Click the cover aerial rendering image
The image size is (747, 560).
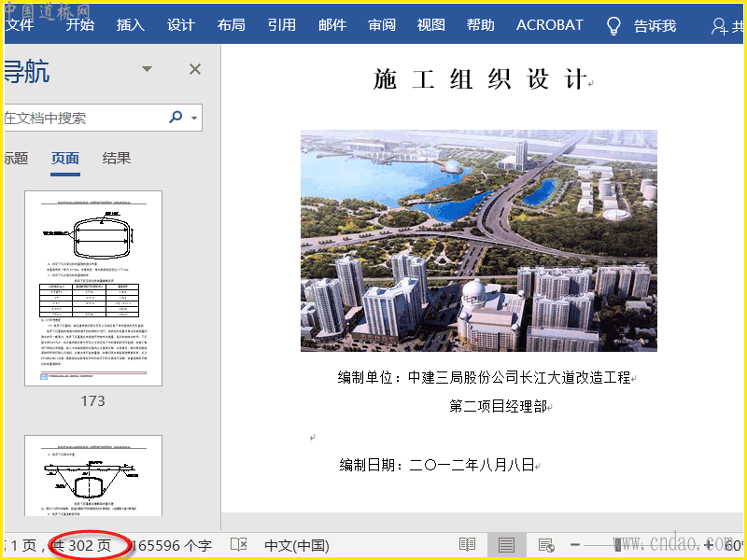(x=479, y=241)
